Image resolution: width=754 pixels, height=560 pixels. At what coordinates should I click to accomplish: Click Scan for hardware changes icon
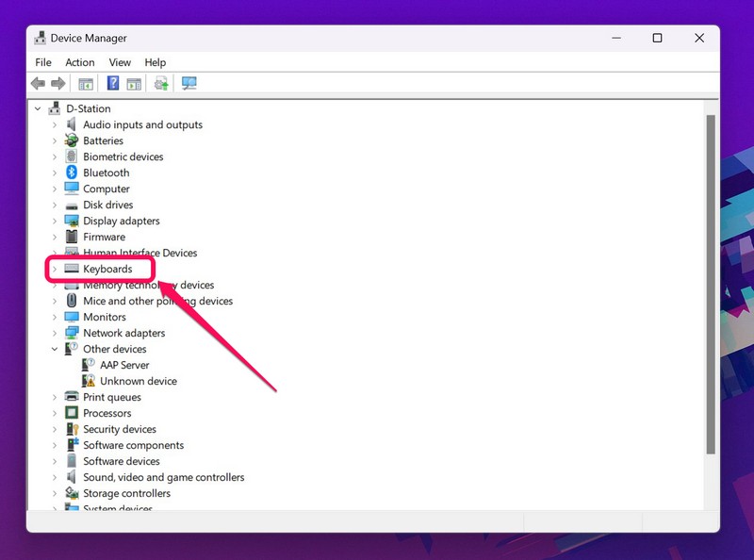(x=188, y=84)
